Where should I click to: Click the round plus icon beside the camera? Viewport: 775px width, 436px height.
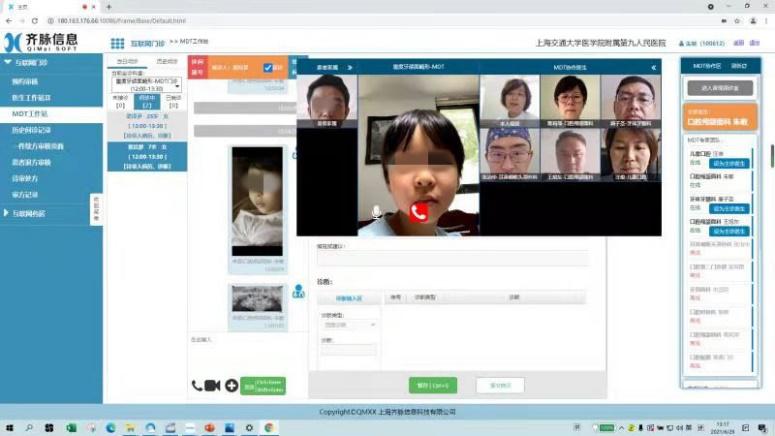231,385
